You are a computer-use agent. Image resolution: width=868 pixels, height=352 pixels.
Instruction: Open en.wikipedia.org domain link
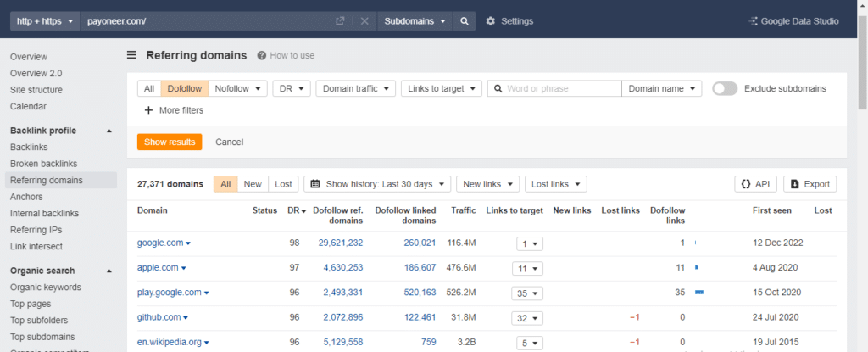pos(169,342)
